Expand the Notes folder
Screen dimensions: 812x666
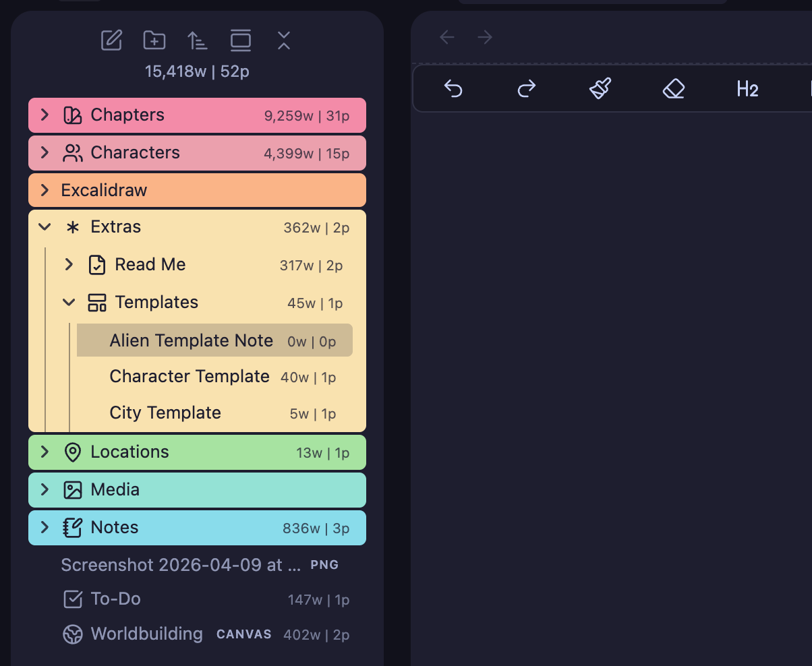(44, 527)
